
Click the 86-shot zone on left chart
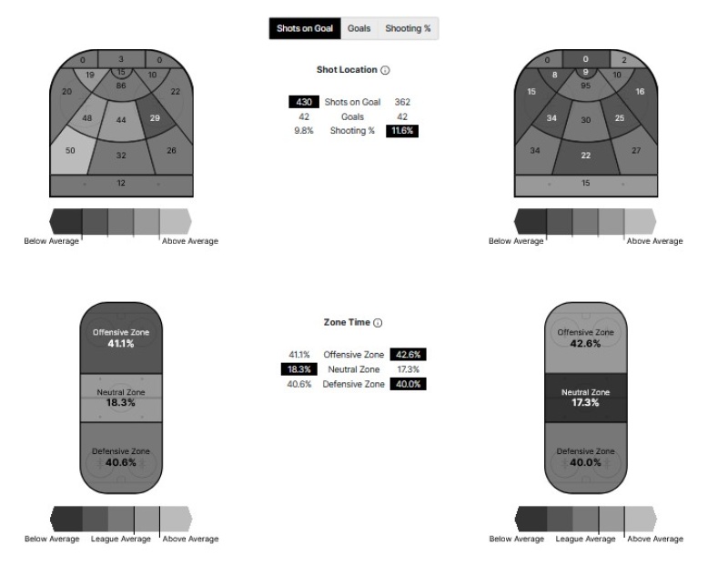(x=121, y=85)
